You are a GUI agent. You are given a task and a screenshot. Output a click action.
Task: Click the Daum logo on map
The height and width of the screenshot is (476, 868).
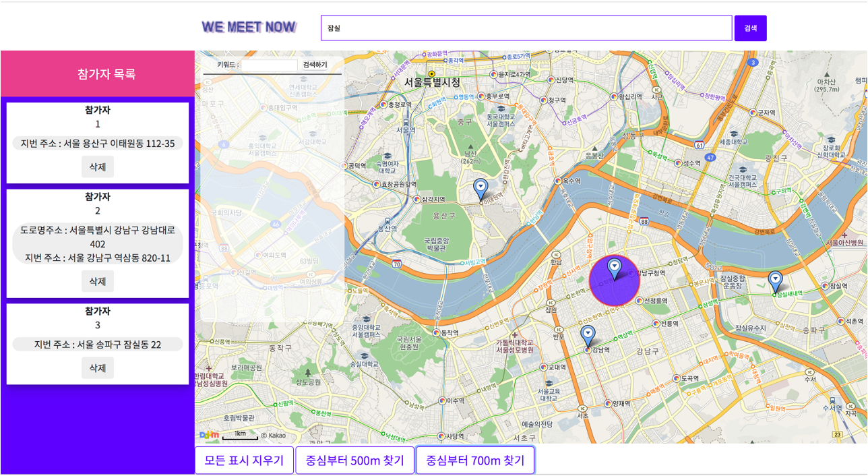pyautogui.click(x=209, y=435)
